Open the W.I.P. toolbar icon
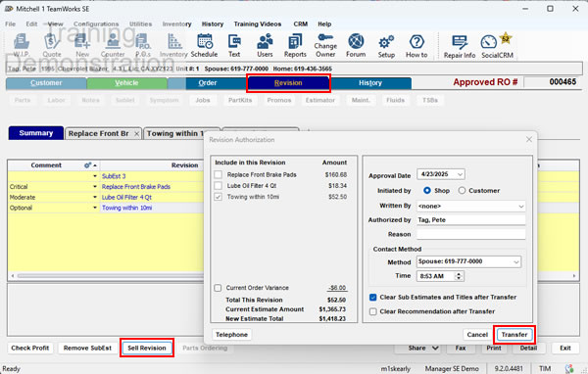The image size is (588, 374). [x=21, y=45]
